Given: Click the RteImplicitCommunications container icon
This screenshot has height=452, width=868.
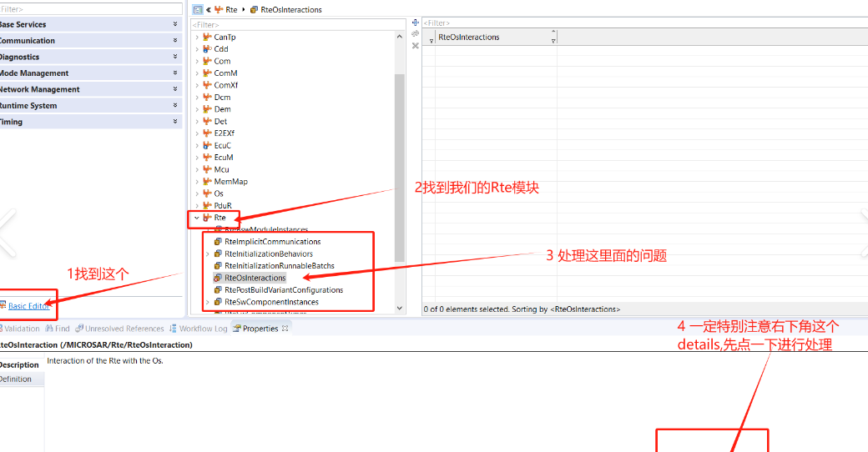Looking at the screenshot, I should (x=218, y=242).
